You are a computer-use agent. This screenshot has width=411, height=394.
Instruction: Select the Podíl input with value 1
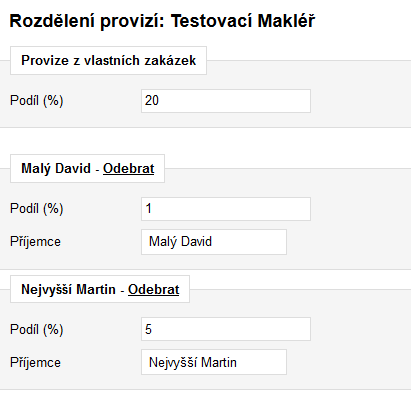click(226, 209)
